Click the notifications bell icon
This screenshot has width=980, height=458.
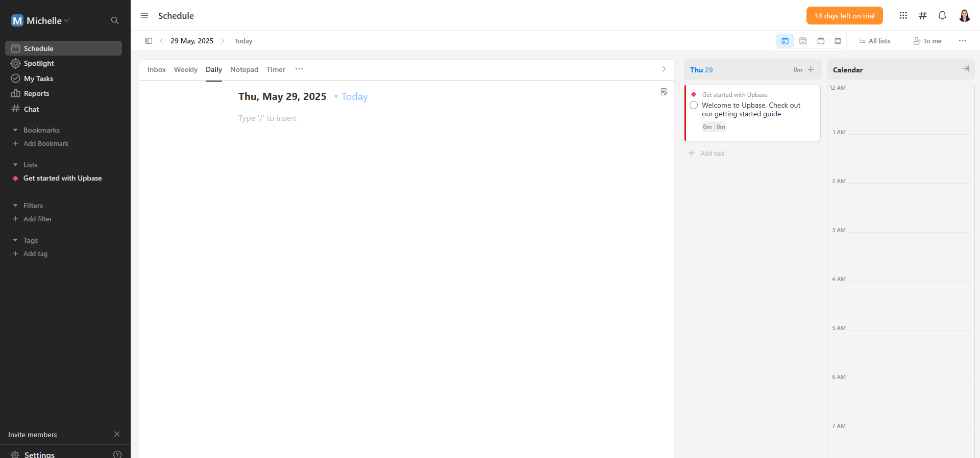[942, 16]
